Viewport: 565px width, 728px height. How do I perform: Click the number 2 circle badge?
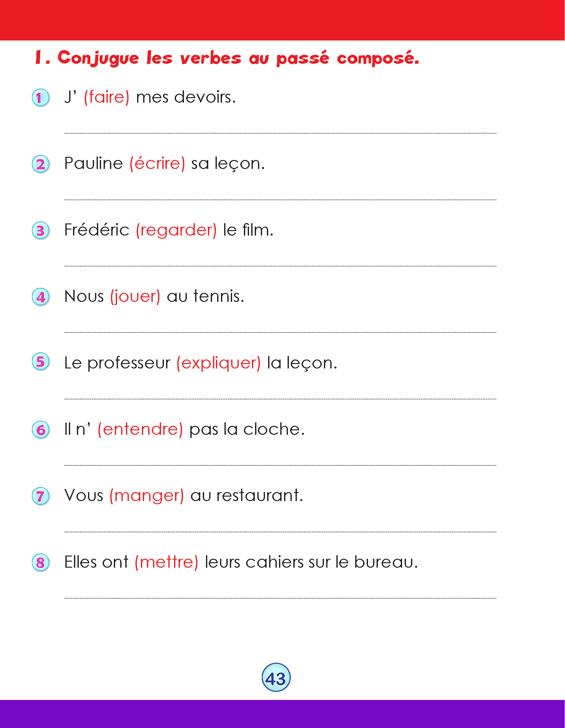click(x=41, y=164)
